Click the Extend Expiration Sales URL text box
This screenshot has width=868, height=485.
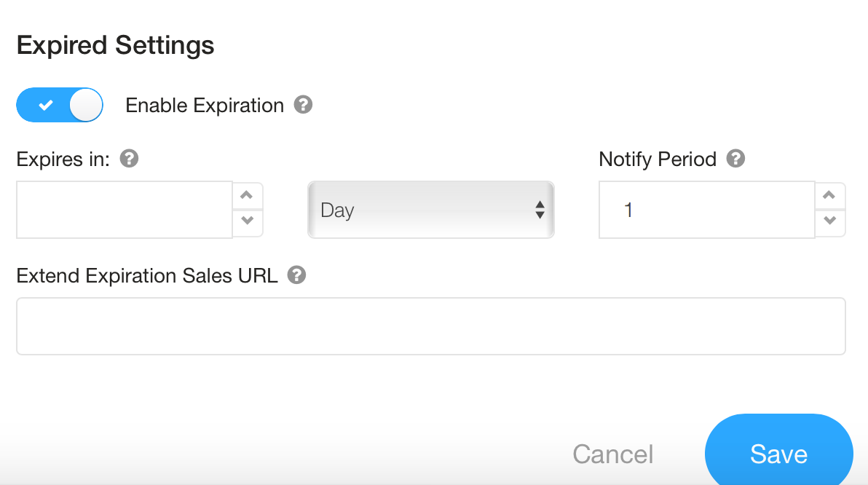431,326
